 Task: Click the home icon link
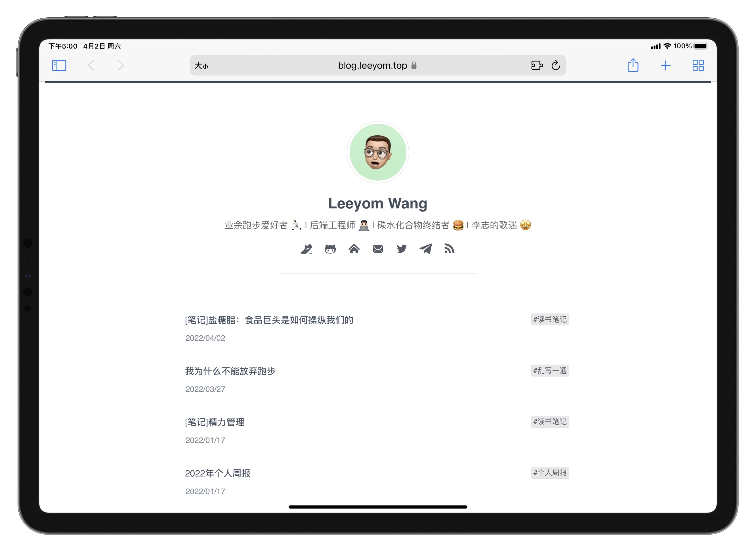354,249
